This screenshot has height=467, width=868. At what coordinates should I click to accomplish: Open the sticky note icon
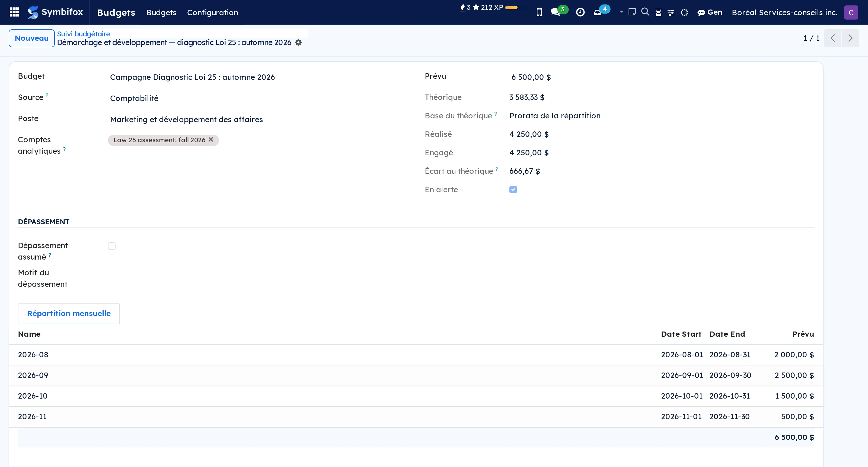632,12
